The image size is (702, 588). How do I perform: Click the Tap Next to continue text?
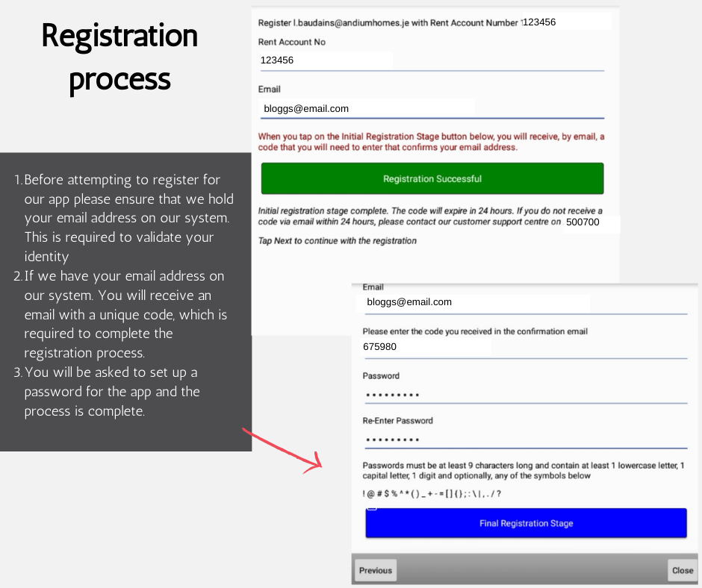tap(337, 241)
